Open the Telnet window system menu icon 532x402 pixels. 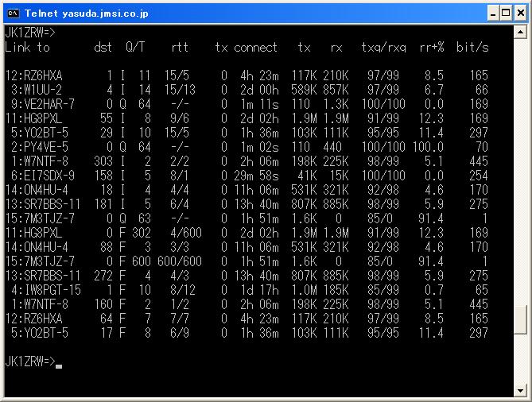tap(14, 14)
